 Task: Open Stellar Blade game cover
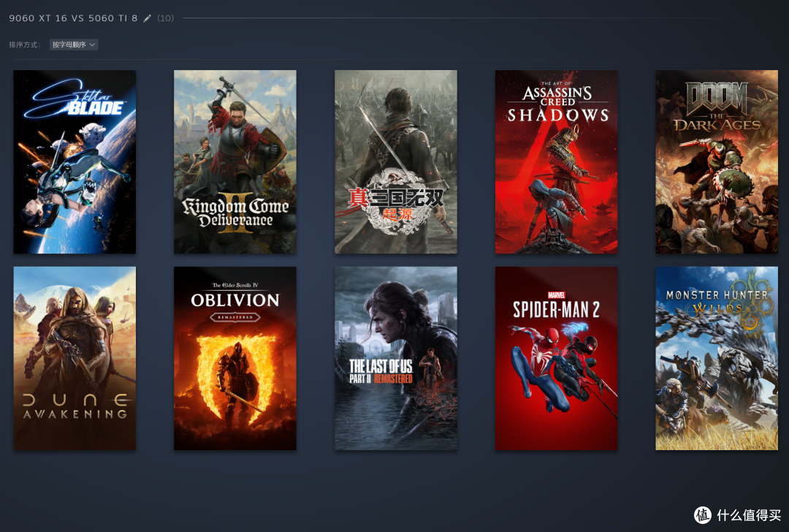[75, 161]
